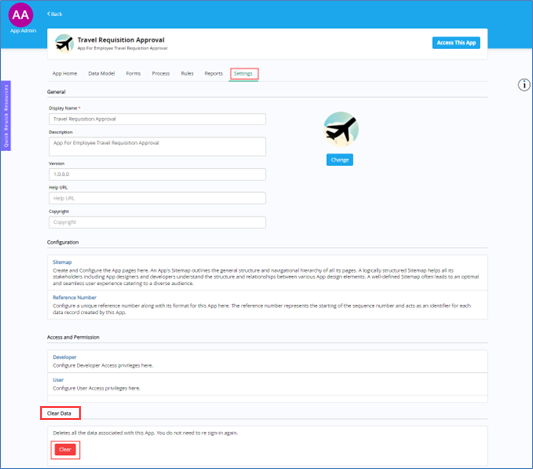
Task: Click the Display Name input field
Action: (x=157, y=119)
